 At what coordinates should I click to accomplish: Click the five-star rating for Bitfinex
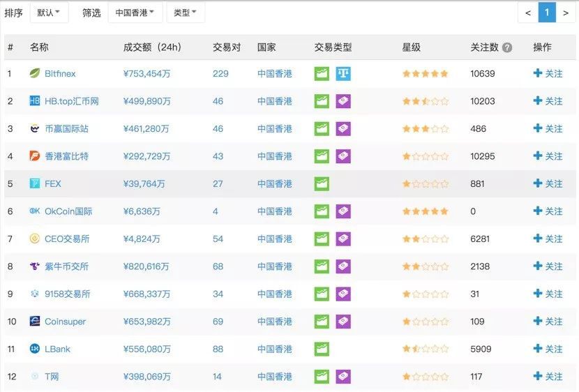pos(426,74)
